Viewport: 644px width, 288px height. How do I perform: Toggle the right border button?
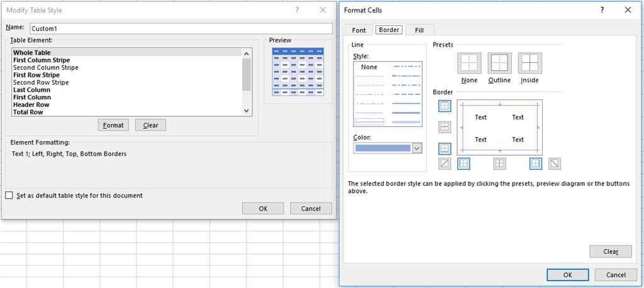(x=536, y=163)
